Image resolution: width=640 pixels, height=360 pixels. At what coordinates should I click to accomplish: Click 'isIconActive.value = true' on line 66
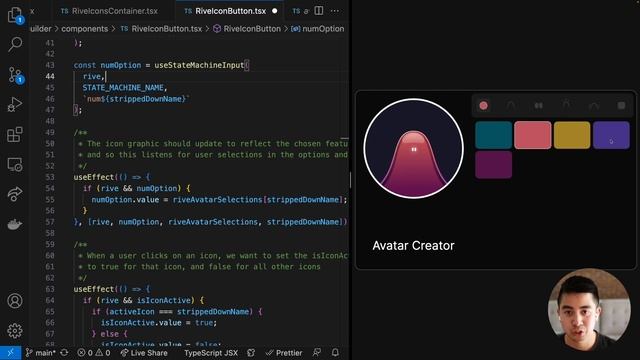click(159, 322)
